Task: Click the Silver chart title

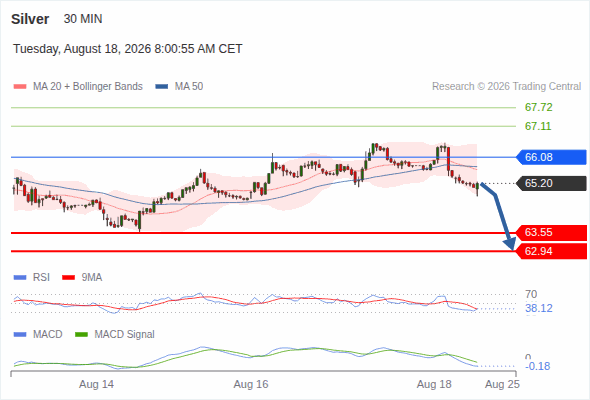Action: pyautogui.click(x=30, y=19)
